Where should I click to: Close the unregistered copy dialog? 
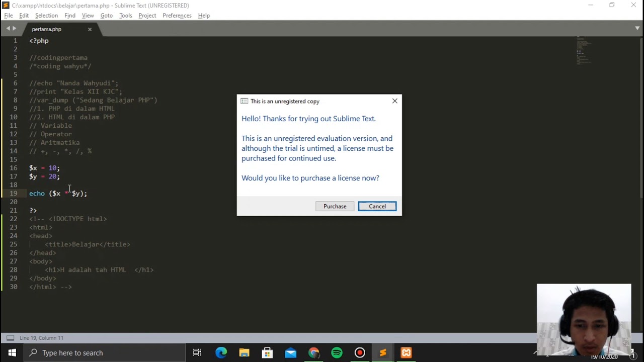394,101
